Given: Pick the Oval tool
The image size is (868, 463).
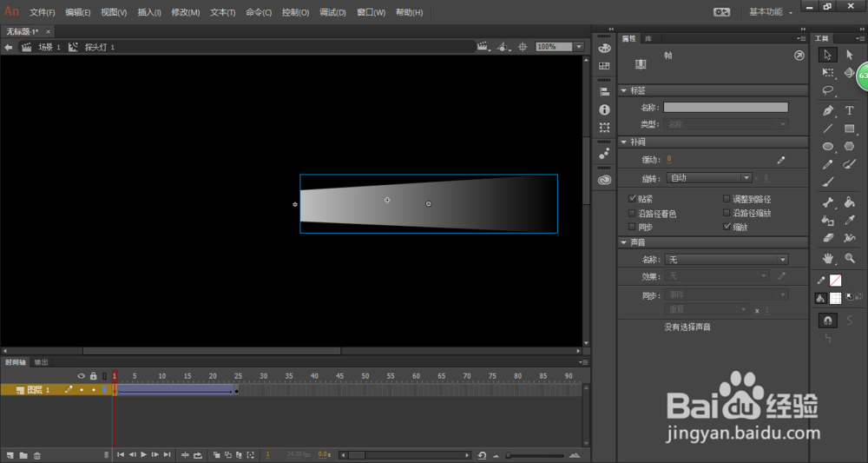Looking at the screenshot, I should click(828, 147).
